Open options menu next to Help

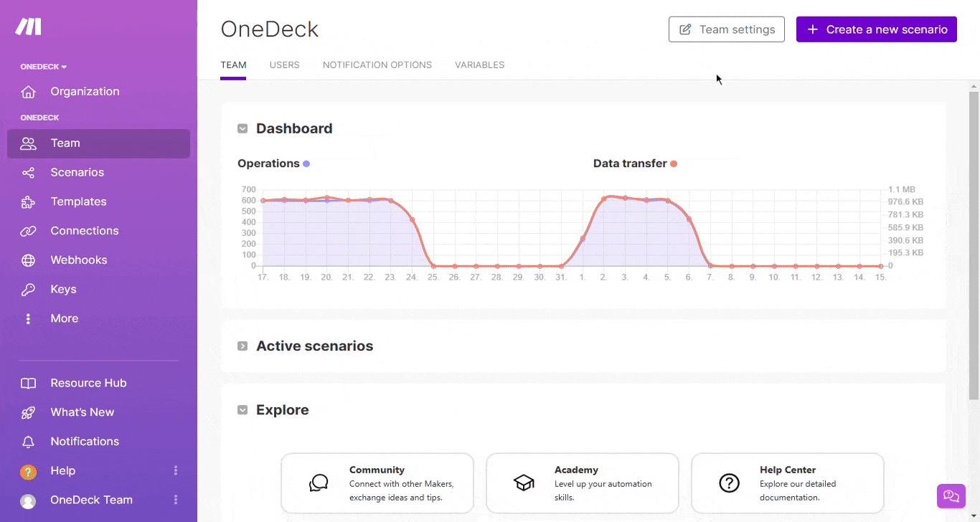pos(176,471)
